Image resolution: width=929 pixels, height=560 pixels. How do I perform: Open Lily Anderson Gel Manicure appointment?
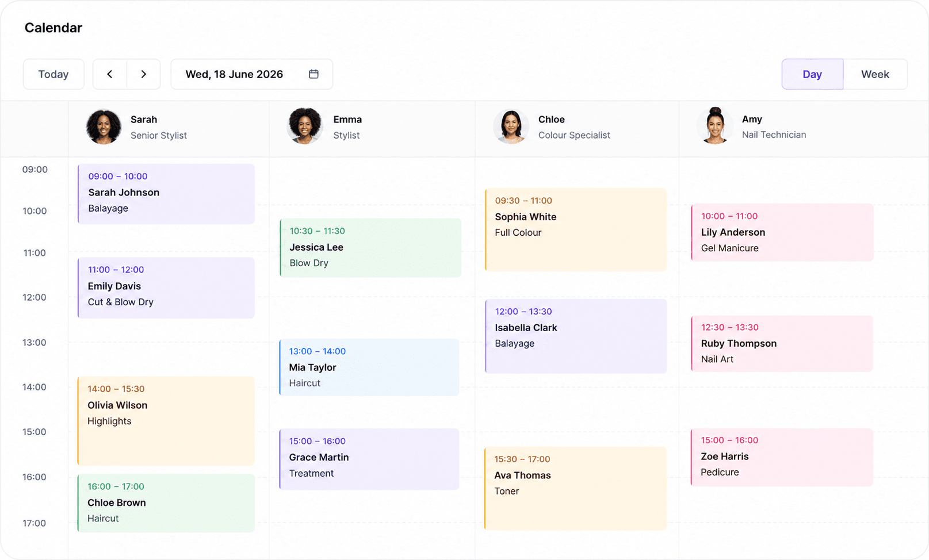pyautogui.click(x=782, y=232)
